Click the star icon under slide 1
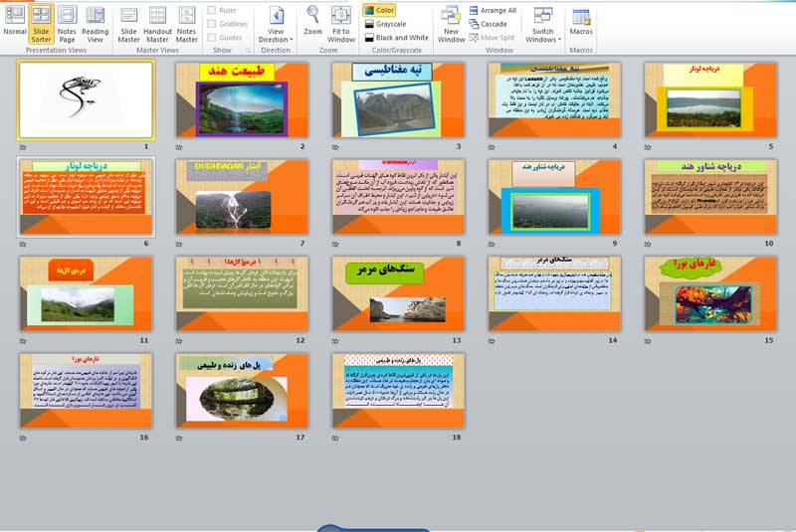Viewport: 796px width, 532px height. click(x=23, y=147)
